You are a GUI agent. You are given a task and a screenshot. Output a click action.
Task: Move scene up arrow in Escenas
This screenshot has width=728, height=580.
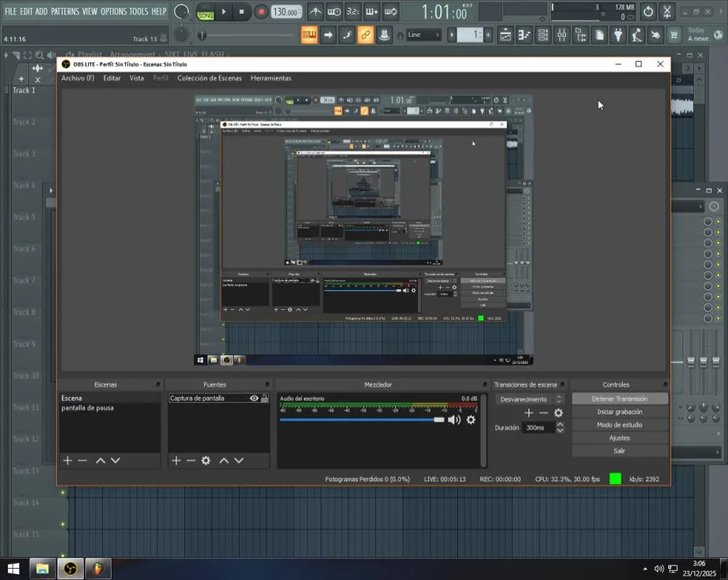coord(100,460)
